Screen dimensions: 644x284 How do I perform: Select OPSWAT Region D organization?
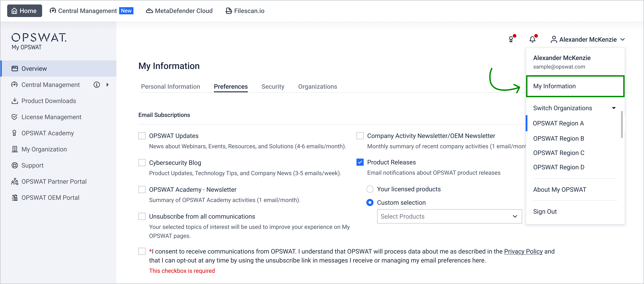point(559,167)
